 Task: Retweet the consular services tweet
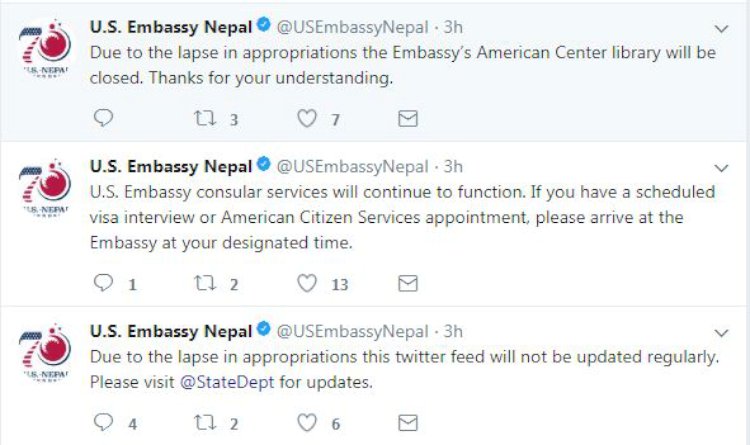click(x=204, y=284)
